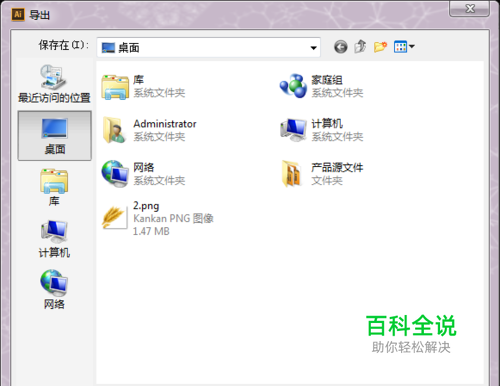This screenshot has height=386, width=500.
Task: Select 网络 in the places sidebar
Action: [54, 290]
